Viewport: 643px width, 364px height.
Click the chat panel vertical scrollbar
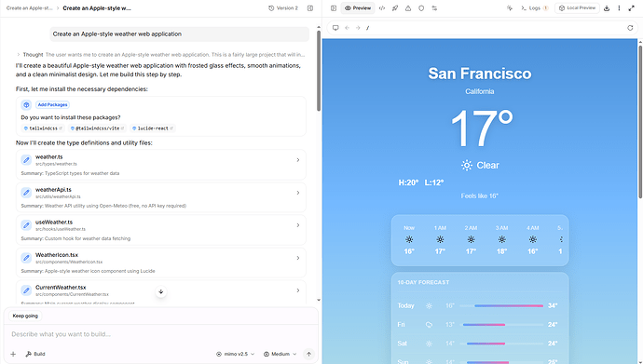pyautogui.click(x=319, y=71)
